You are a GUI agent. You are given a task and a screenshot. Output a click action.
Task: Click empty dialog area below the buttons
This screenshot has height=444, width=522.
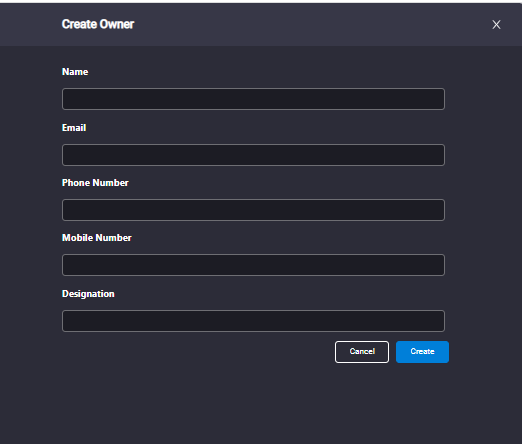click(260, 403)
